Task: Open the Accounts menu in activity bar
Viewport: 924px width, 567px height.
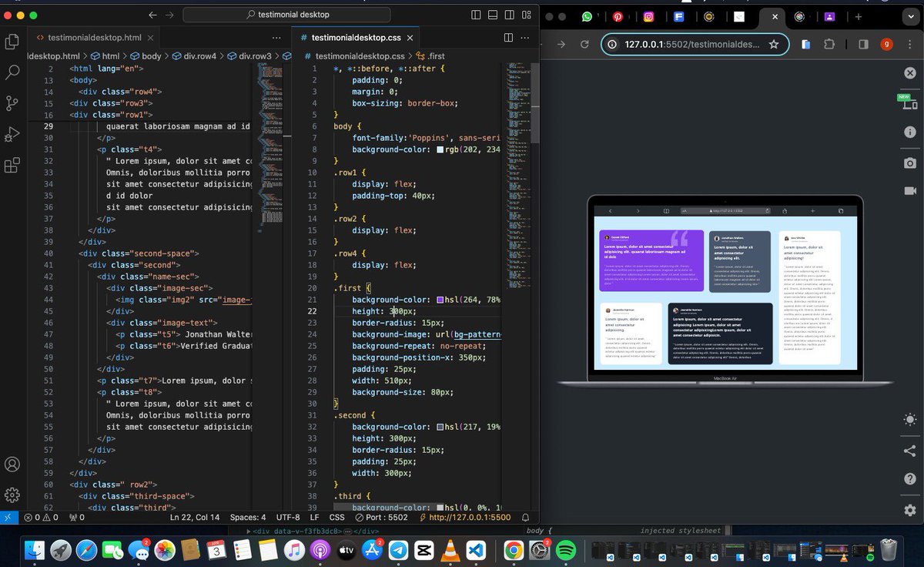Action: coord(12,465)
